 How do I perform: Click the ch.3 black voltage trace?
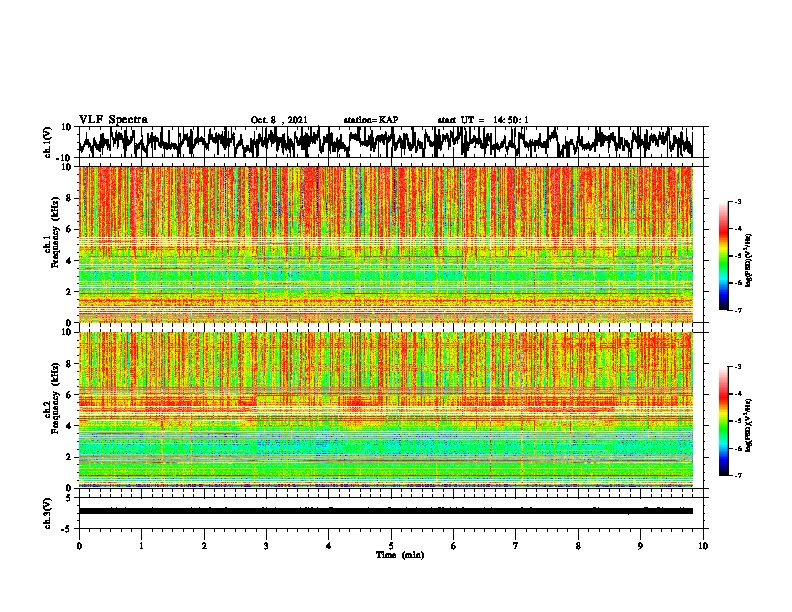point(386,511)
